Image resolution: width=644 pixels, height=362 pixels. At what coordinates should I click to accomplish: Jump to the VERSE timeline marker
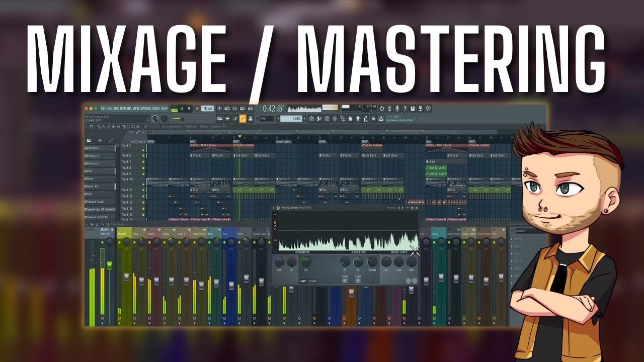pyautogui.click(x=322, y=142)
